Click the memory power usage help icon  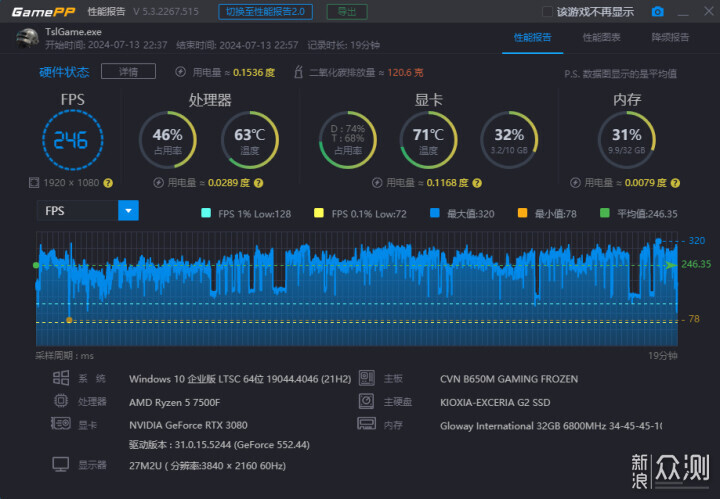click(675, 183)
